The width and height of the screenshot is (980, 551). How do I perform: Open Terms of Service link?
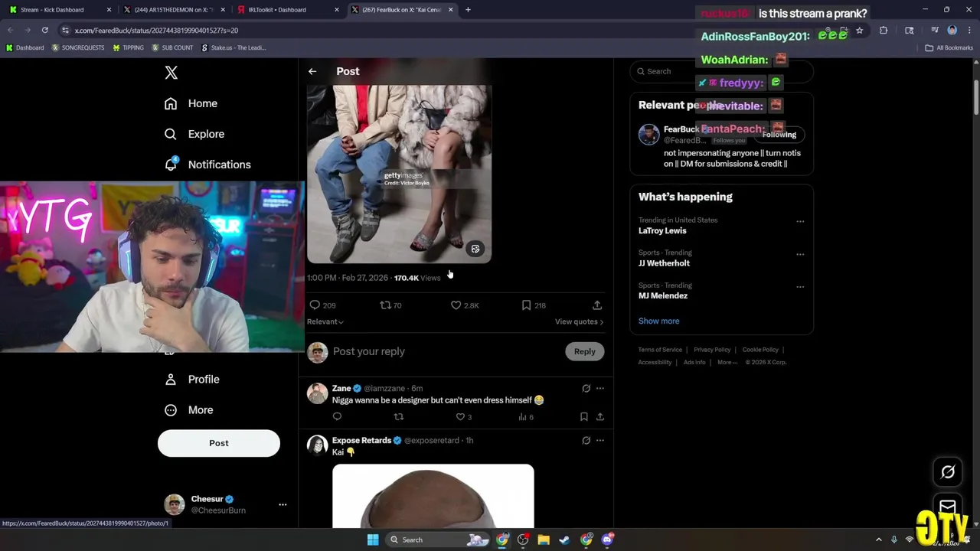660,350
